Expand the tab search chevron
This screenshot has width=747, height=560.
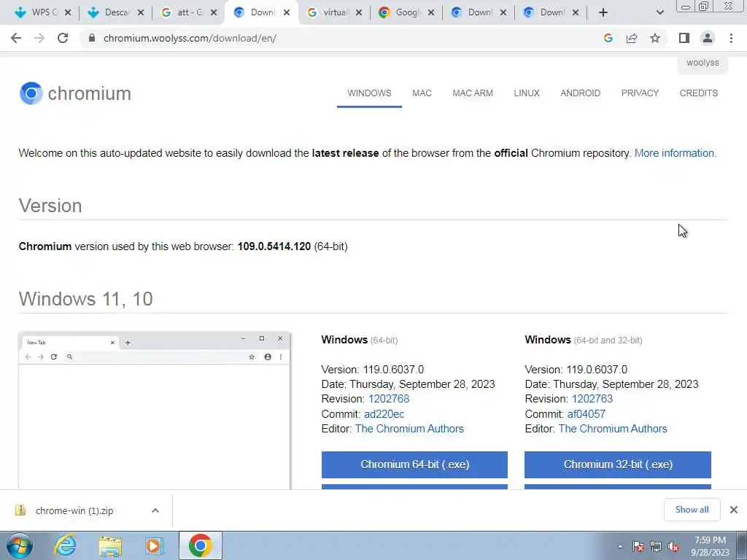pyautogui.click(x=659, y=12)
